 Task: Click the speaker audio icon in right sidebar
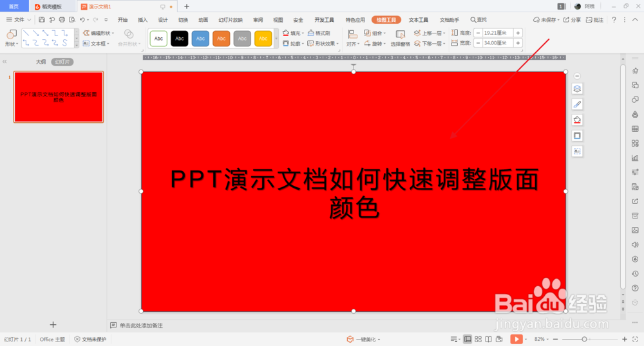[x=635, y=245]
